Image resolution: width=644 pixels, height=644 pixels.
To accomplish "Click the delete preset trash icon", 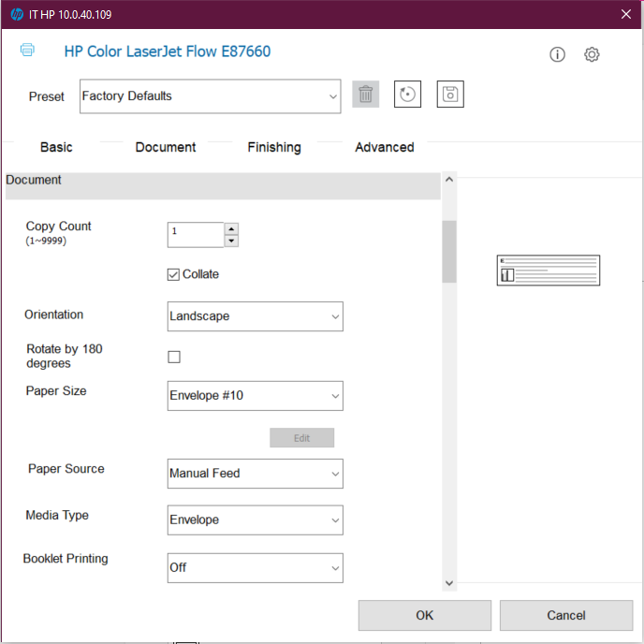I will [366, 94].
